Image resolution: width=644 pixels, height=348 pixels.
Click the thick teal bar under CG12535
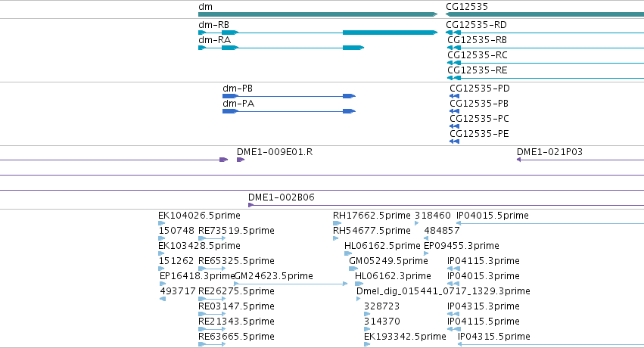tap(545, 15)
